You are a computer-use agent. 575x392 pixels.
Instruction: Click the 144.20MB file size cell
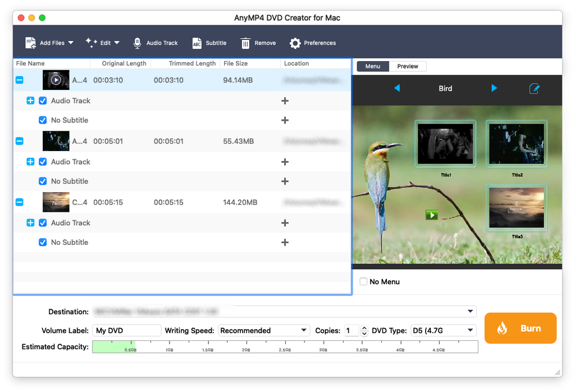(x=240, y=202)
